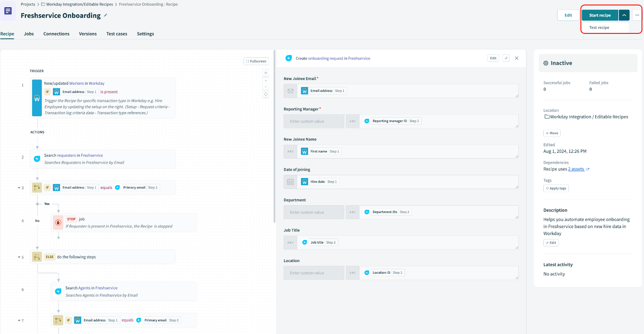The height and width of the screenshot is (334, 644).
Task: Click the canvas reset/undo icon
Action: (266, 73)
